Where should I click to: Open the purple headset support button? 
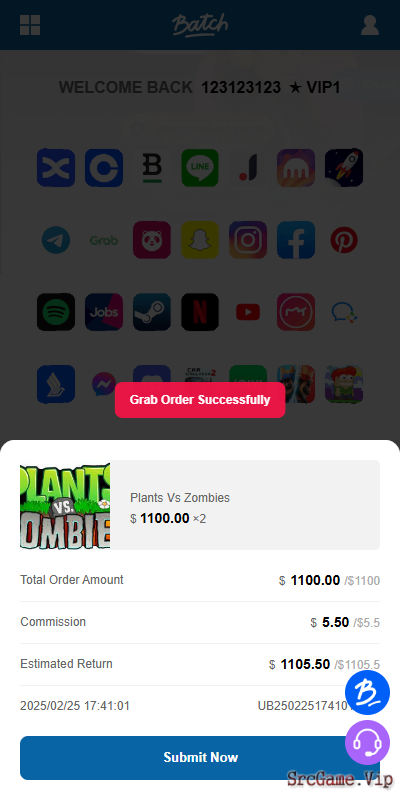tap(368, 742)
